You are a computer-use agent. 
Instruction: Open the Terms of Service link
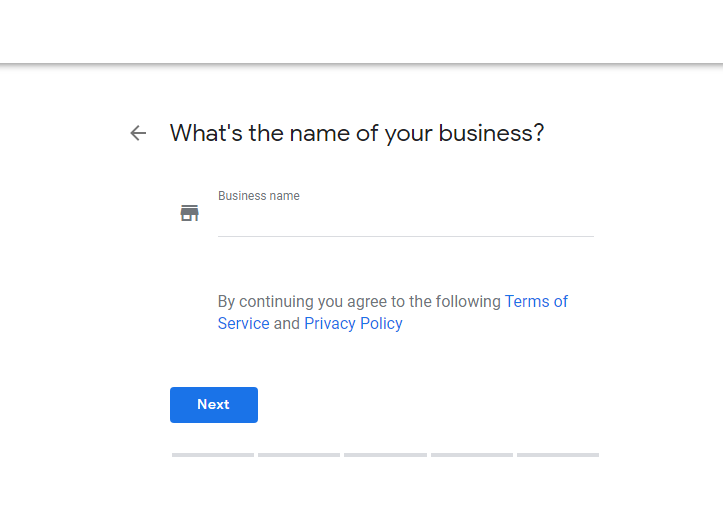536,301
